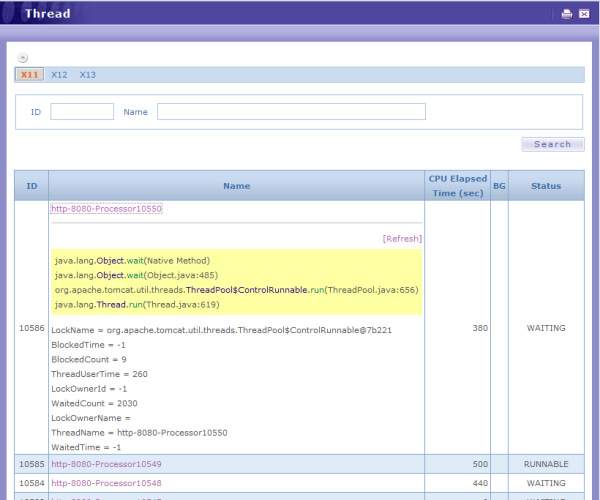Select thread ID 10584 cell
This screenshot has height=500, width=600.
(32, 483)
